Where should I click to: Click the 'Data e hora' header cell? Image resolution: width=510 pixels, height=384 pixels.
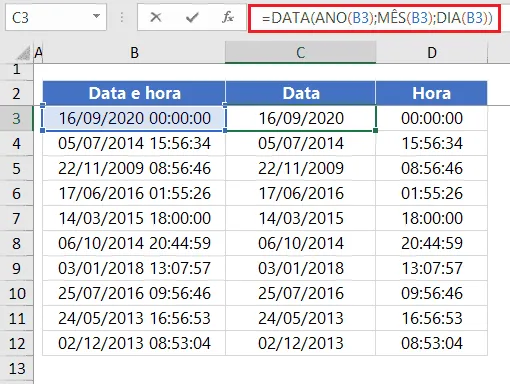pyautogui.click(x=134, y=93)
